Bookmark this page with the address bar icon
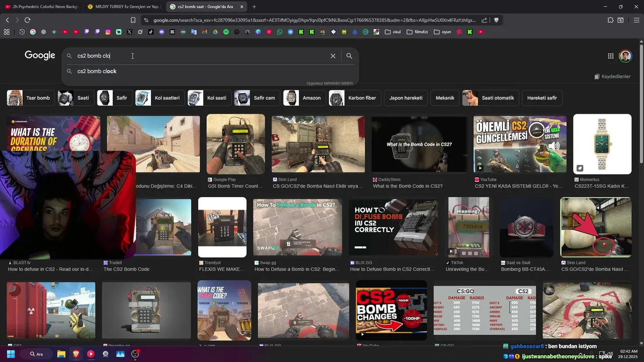The image size is (644, 362). [x=133, y=20]
